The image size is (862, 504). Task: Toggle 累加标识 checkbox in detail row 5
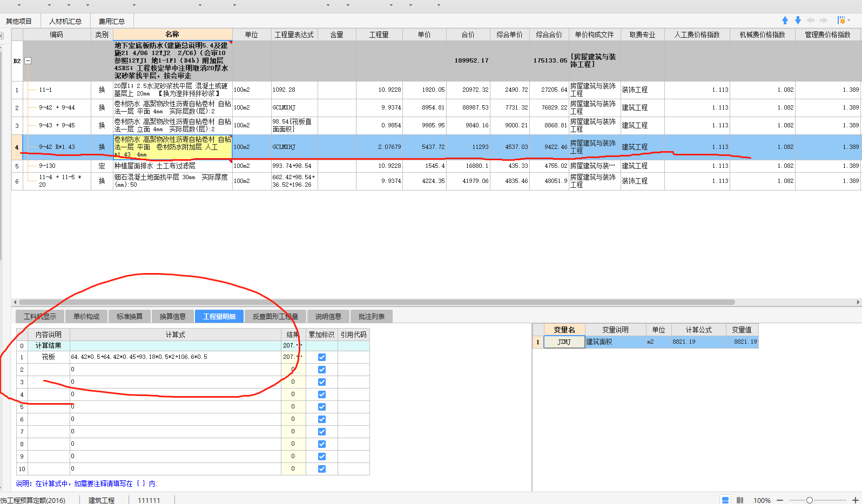(x=322, y=407)
